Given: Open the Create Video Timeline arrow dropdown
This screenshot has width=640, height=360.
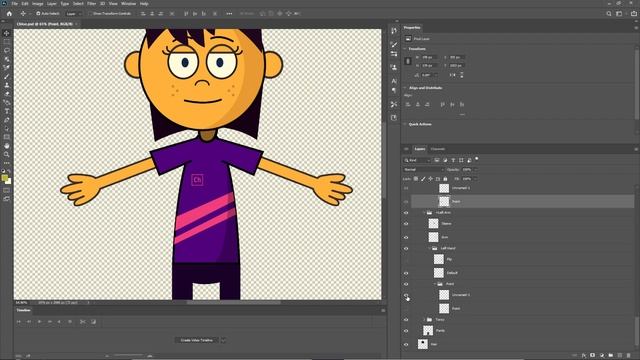Looking at the screenshot, I should point(223,340).
